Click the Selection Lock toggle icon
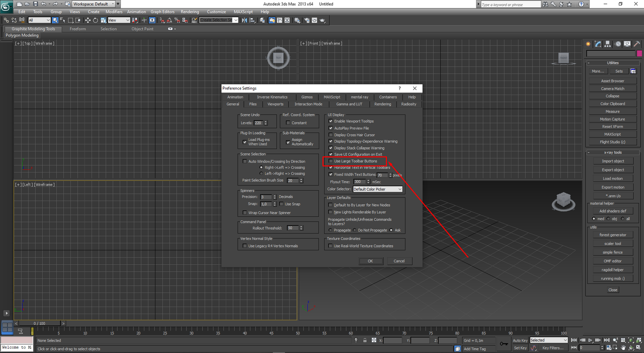The height and width of the screenshot is (353, 644). coord(365,340)
